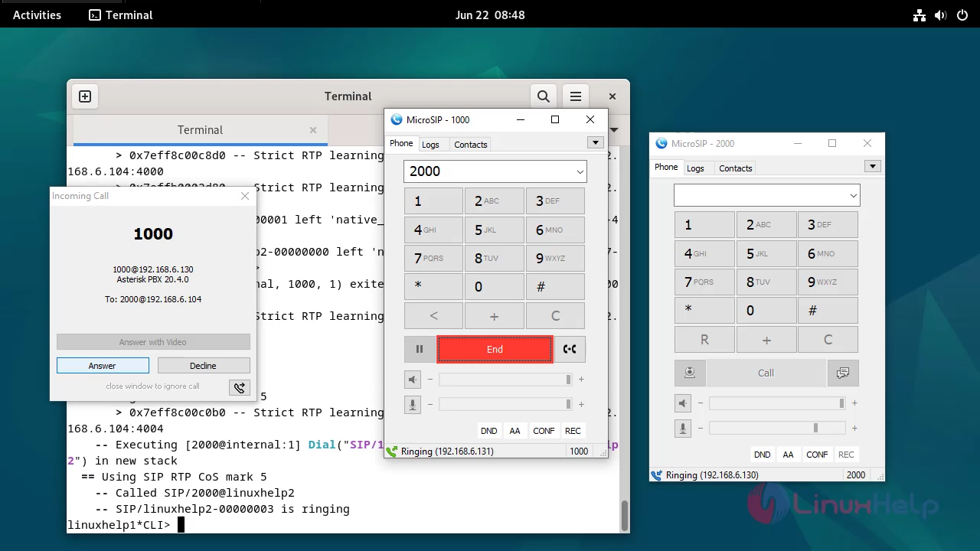Toggle CONF in MicroSIP 2000
Screen dimensions: 980x551
pos(818,455)
